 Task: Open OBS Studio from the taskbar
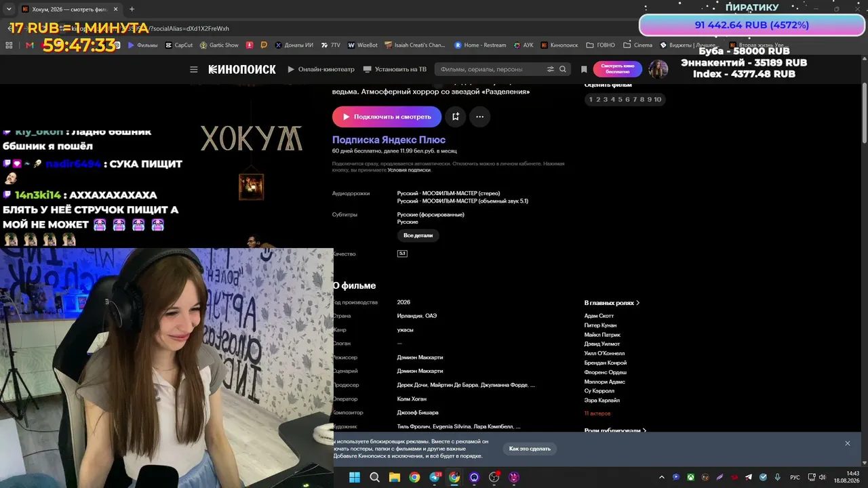(494, 477)
